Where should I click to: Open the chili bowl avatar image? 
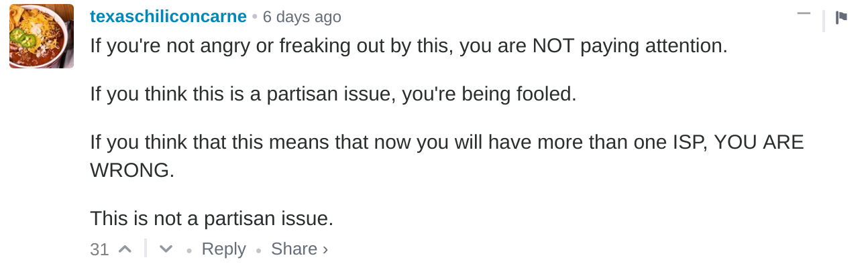click(42, 36)
